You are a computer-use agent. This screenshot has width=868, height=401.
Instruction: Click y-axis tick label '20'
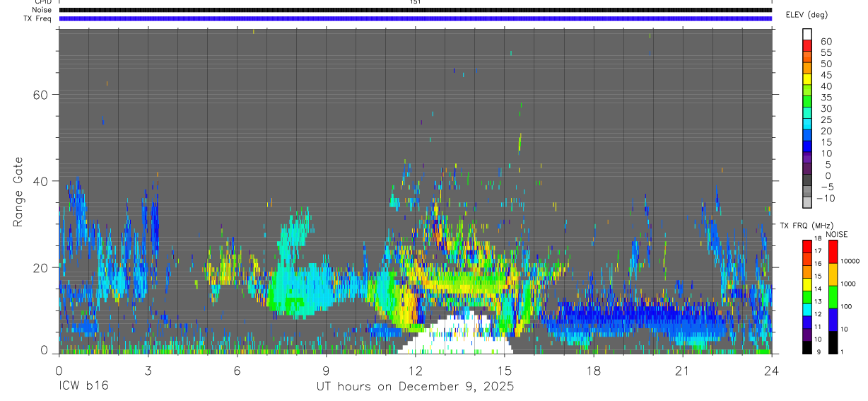[39, 267]
